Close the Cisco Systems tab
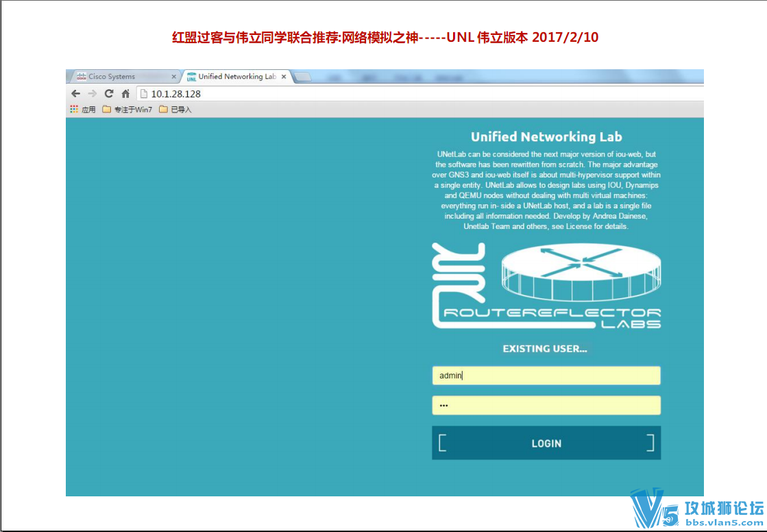Screen dimensions: 767x532 [x=173, y=77]
